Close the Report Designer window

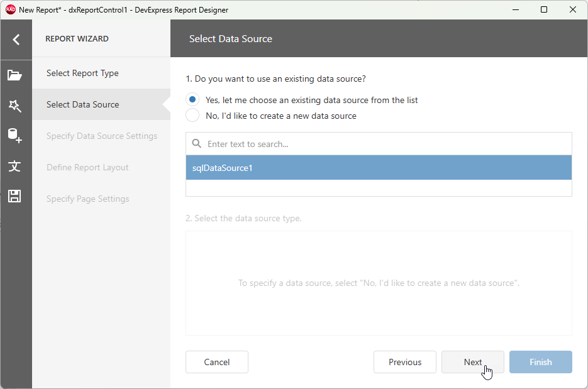click(x=573, y=10)
